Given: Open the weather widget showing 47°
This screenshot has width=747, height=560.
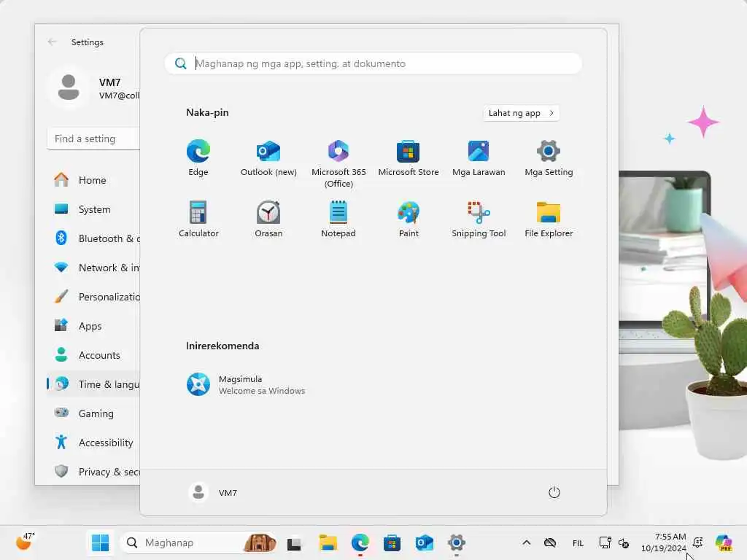Looking at the screenshot, I should click(25, 542).
